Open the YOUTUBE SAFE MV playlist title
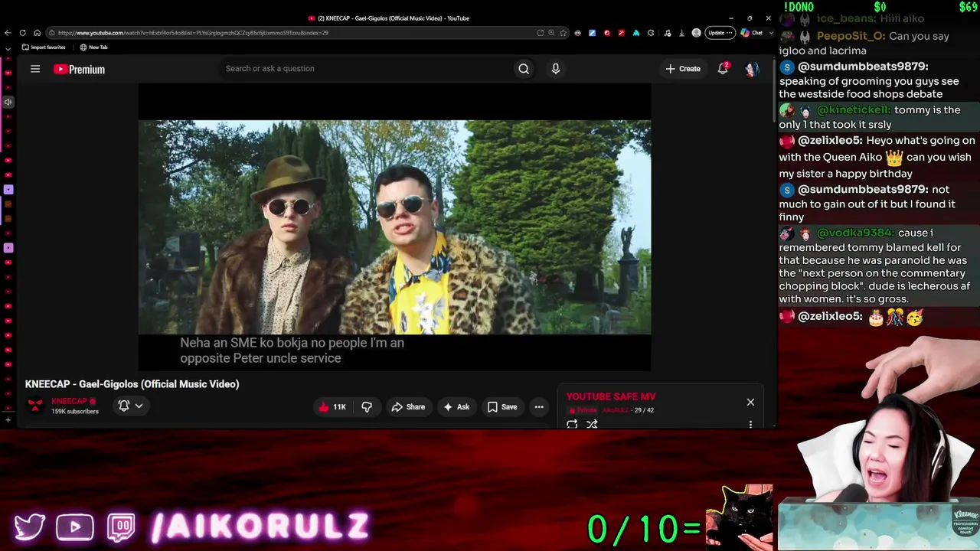The image size is (980, 551). [611, 396]
